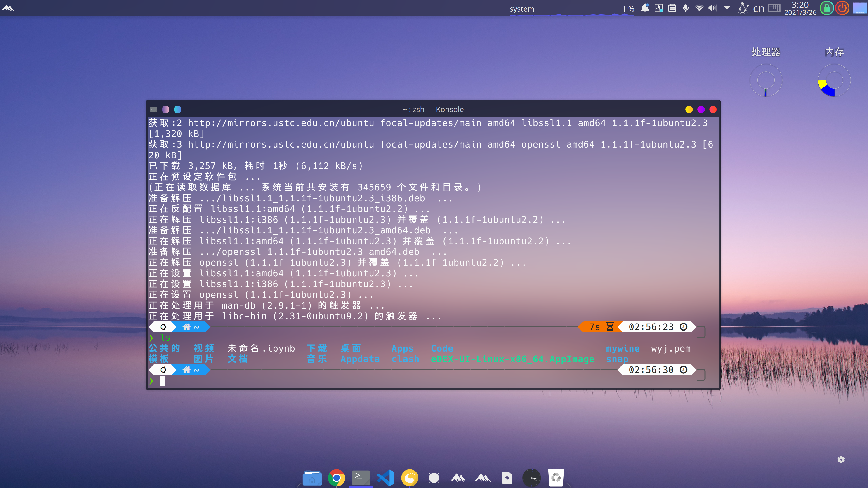Click the 处理器 CPU gauge widget
Image resolution: width=868 pixels, height=488 pixels.
766,80
